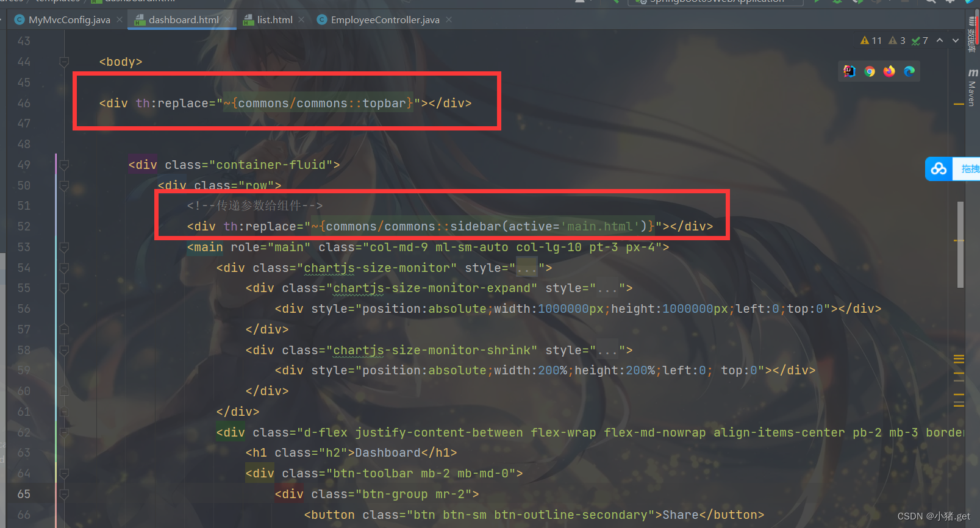
Task: Click the Share button text on line 66
Action: click(x=681, y=515)
